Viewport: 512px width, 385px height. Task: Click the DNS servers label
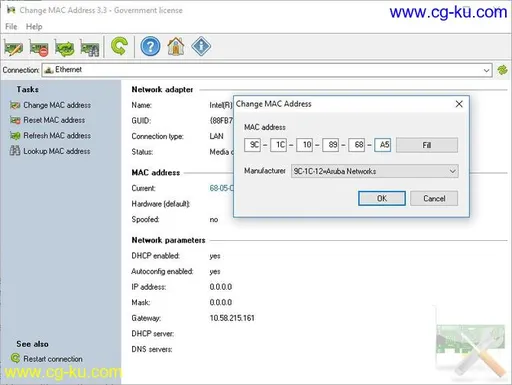152,349
